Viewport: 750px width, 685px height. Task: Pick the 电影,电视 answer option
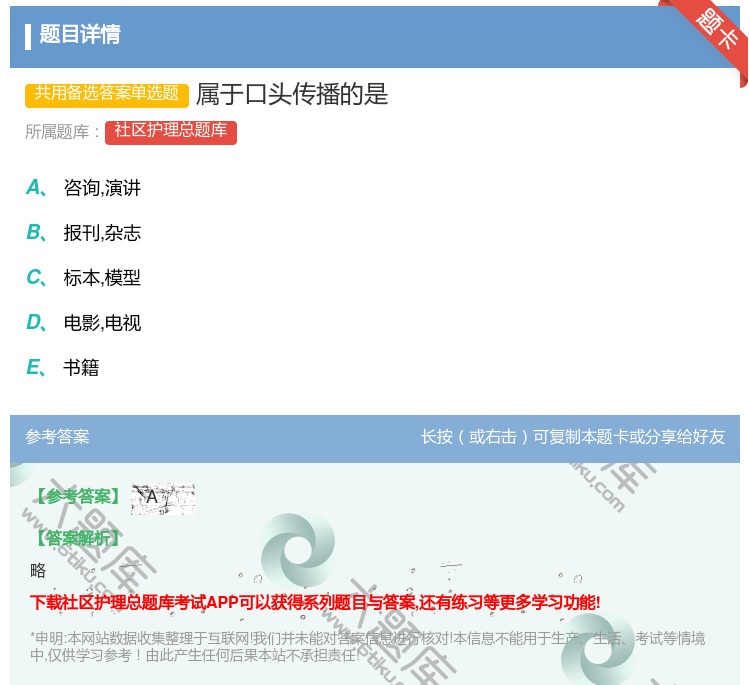pos(102,323)
